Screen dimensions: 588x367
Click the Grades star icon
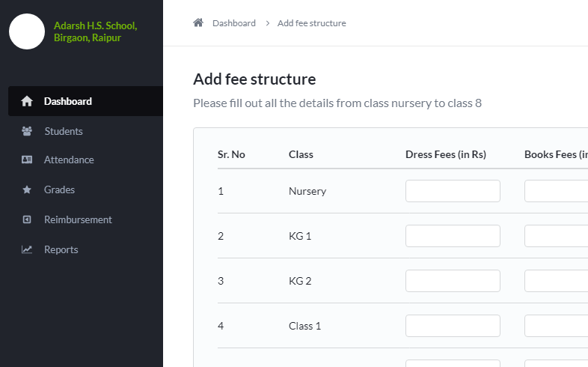pos(27,189)
